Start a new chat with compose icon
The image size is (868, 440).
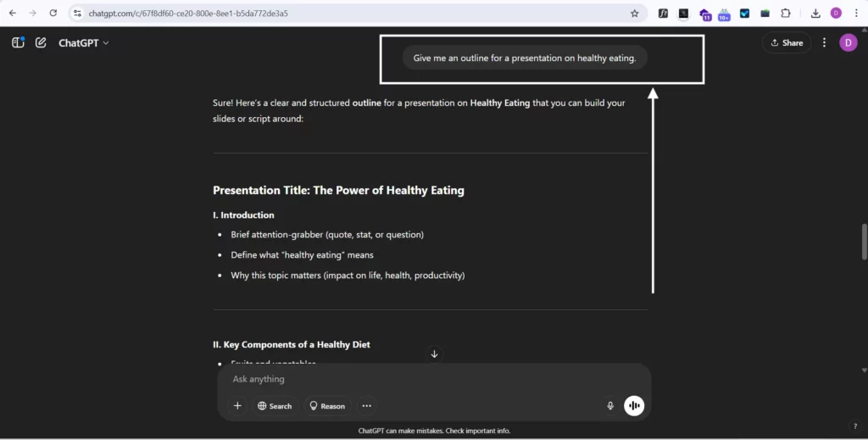click(41, 42)
